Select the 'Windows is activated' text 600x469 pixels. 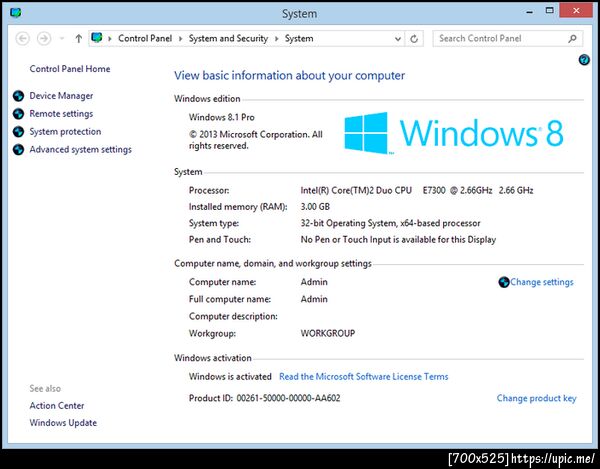[230, 376]
